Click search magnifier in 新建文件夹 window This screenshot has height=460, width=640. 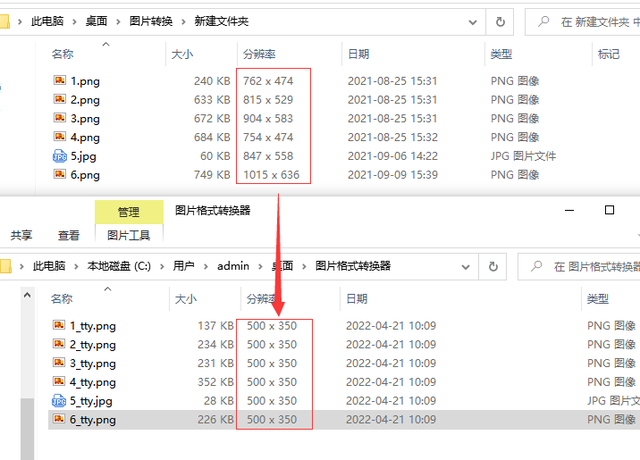click(543, 21)
